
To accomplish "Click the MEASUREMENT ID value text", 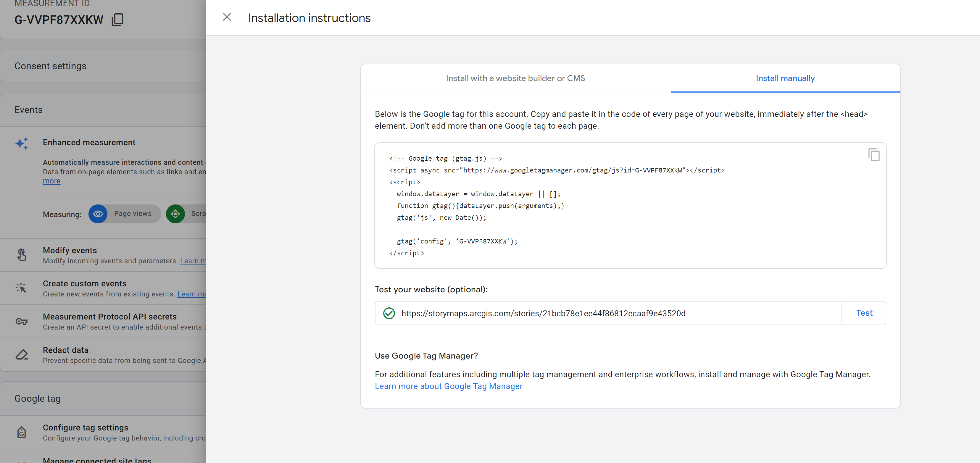I will (x=59, y=20).
